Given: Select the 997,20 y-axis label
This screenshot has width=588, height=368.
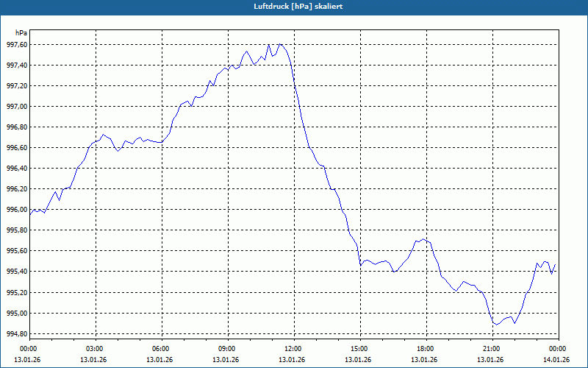Looking at the screenshot, I should click(17, 86).
